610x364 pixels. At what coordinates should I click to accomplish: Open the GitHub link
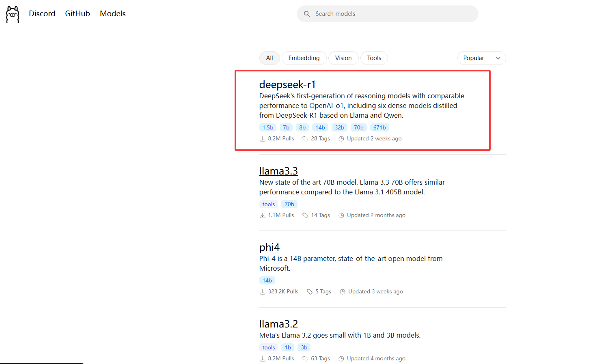click(78, 13)
